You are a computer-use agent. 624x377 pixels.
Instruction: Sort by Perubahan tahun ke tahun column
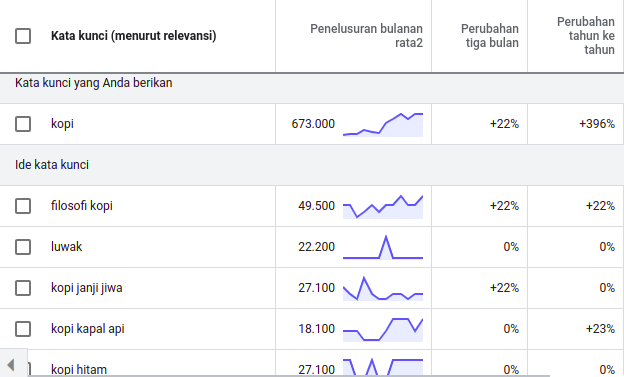click(x=585, y=36)
